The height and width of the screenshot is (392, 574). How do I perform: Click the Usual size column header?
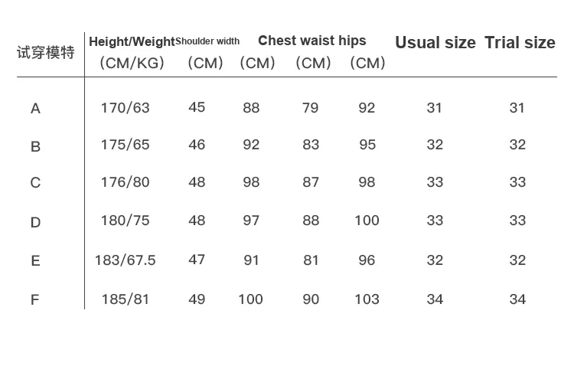(x=435, y=43)
